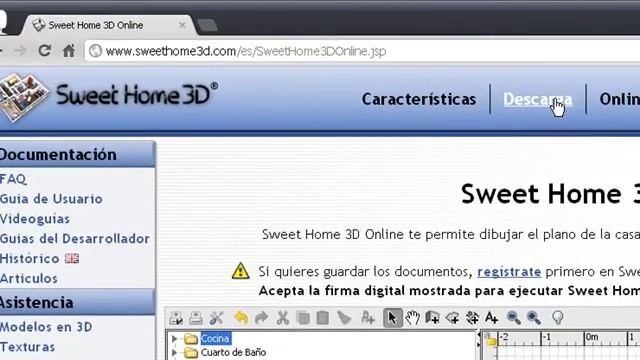
Task: Click the zoom out magnifier icon
Action: (x=513, y=318)
